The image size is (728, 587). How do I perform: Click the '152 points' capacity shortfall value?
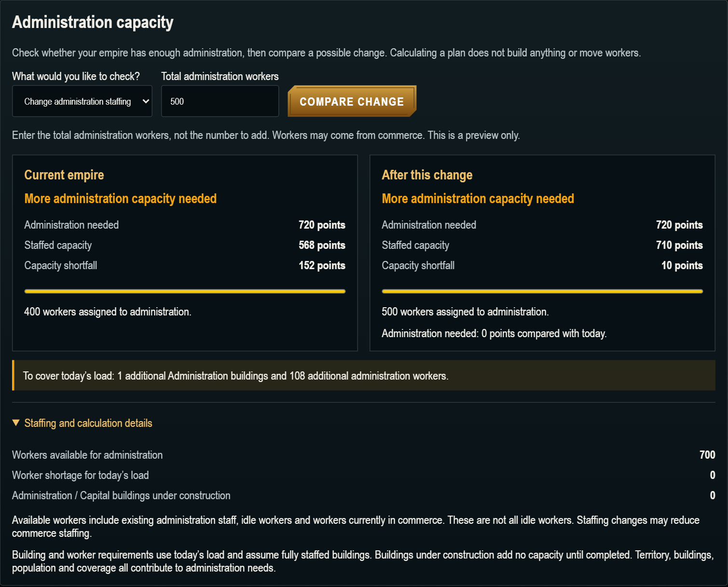tap(322, 265)
